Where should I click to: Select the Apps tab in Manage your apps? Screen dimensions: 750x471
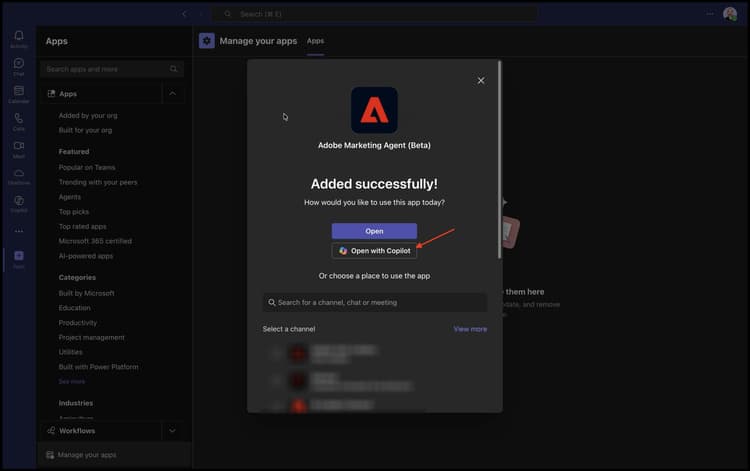[x=315, y=41]
